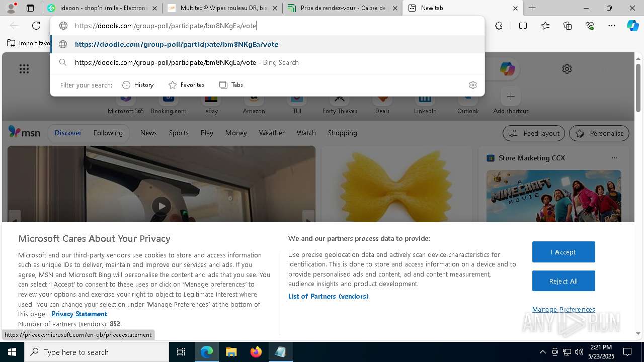The height and width of the screenshot is (362, 644).
Task: Open a new tab with plus button
Action: pos(532,8)
